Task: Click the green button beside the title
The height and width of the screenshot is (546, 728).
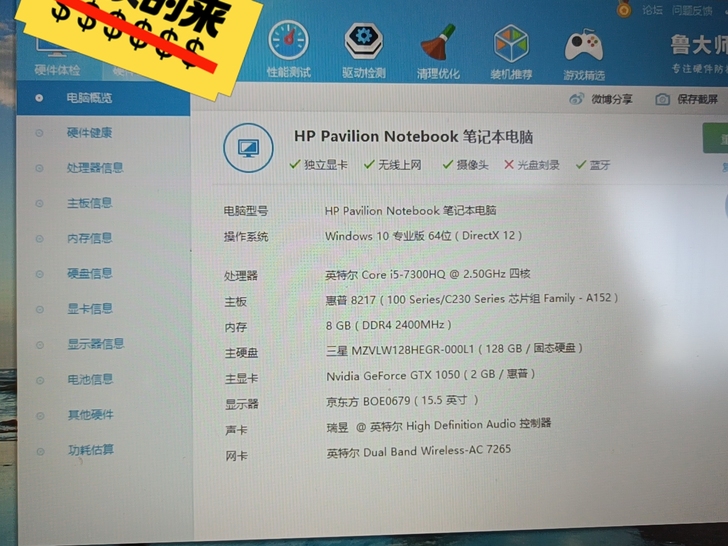Action: (x=715, y=138)
